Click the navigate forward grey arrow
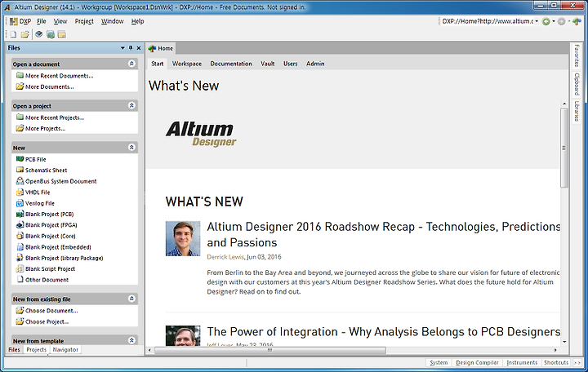Screen dimensions: 588x372 pos(561,22)
